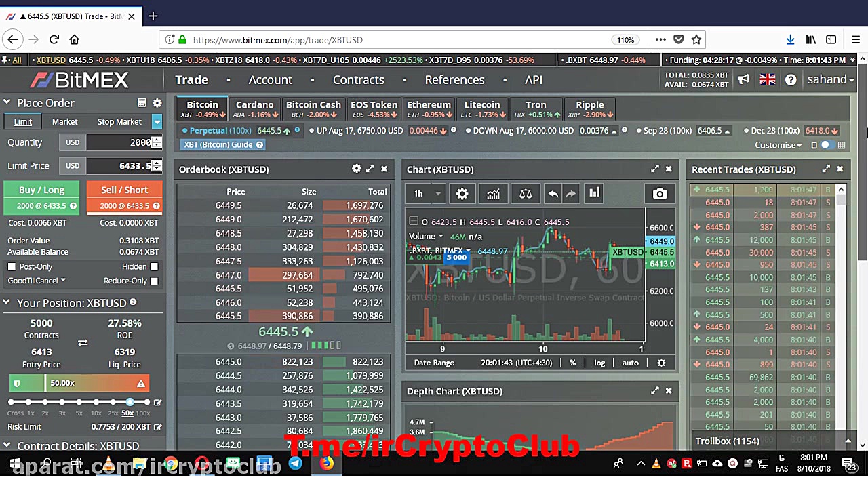Click Quantity input field

pyautogui.click(x=119, y=142)
